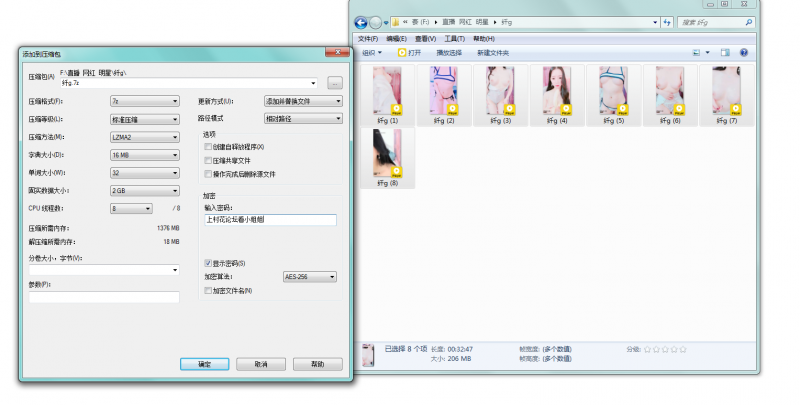Toggle the preview pane icon

point(725,52)
